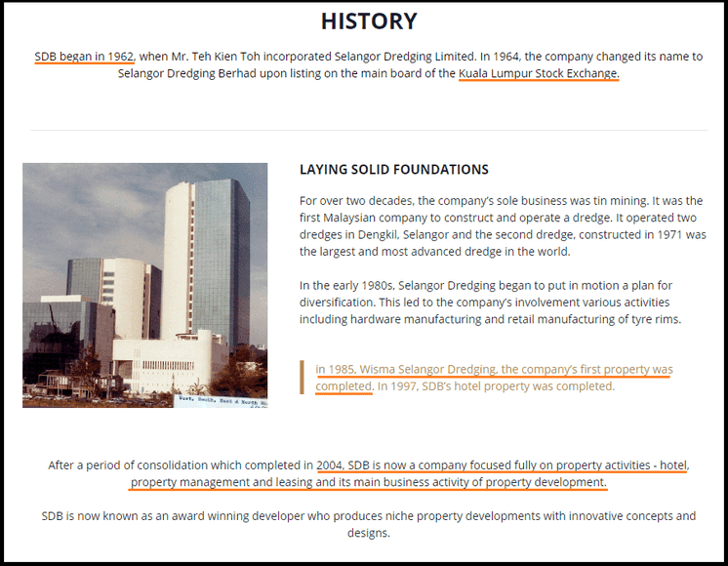Click the building photograph thumbnail
The image size is (728, 566).
click(144, 284)
